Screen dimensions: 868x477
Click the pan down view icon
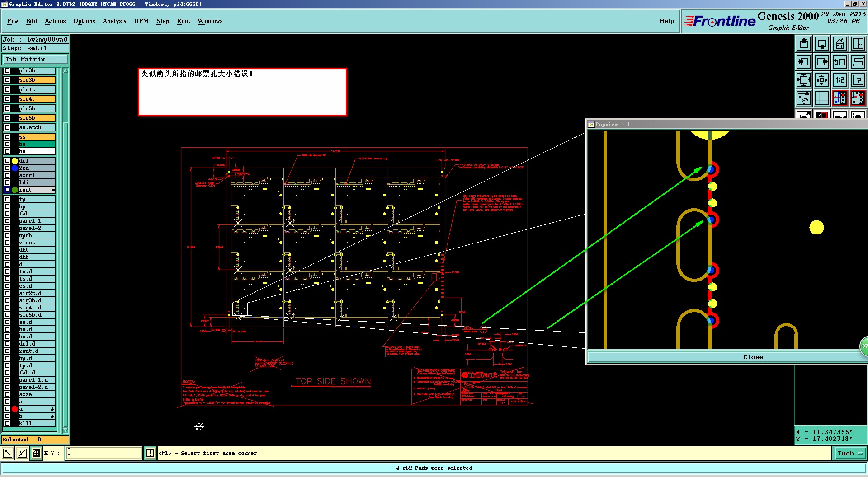[822, 44]
